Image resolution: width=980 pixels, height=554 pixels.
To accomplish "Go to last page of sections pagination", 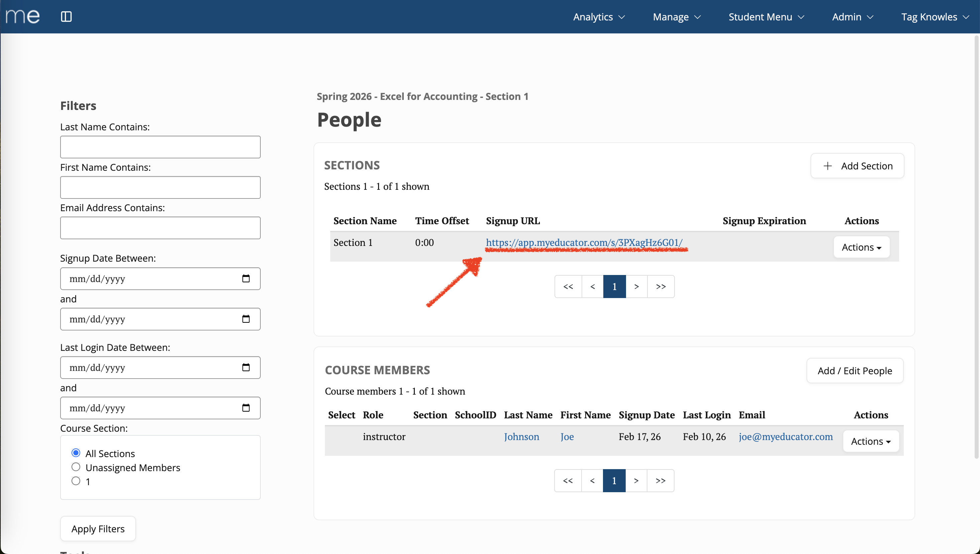I will tap(661, 286).
